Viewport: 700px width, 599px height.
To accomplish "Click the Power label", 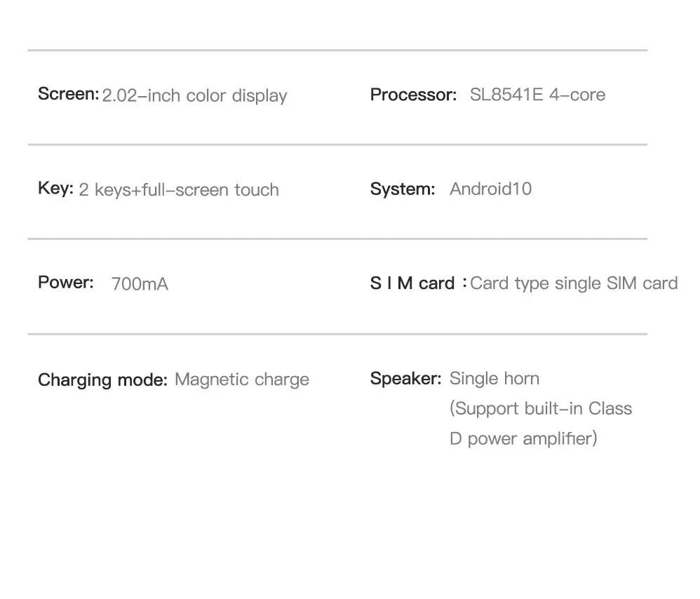I will tap(65, 283).
